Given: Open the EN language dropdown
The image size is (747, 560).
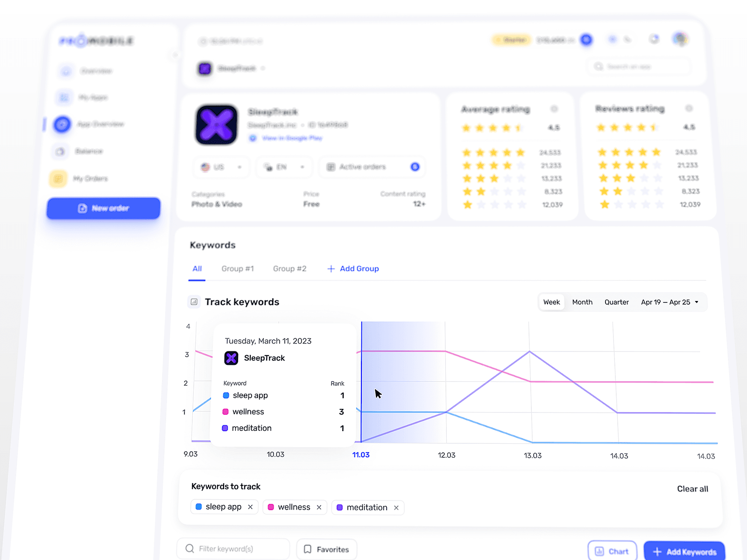Looking at the screenshot, I should [284, 167].
